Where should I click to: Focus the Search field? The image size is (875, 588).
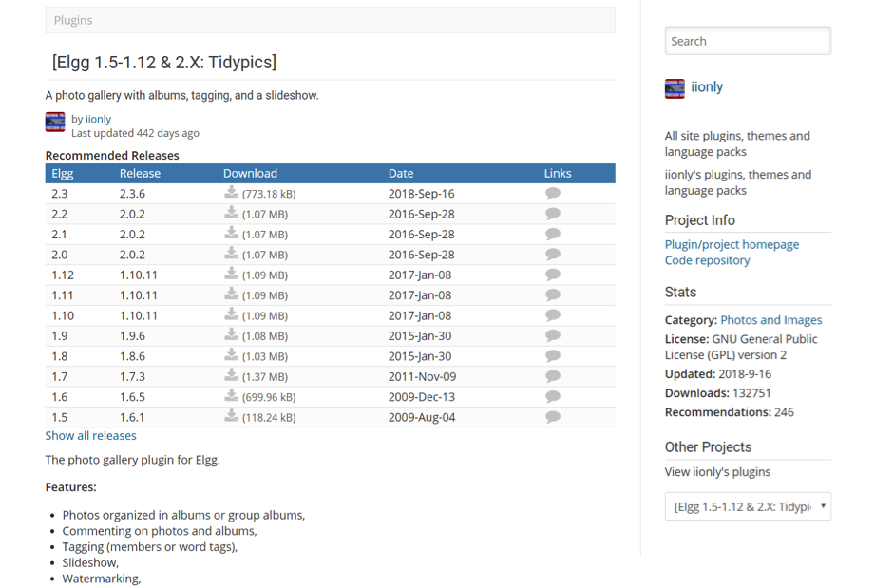(748, 41)
